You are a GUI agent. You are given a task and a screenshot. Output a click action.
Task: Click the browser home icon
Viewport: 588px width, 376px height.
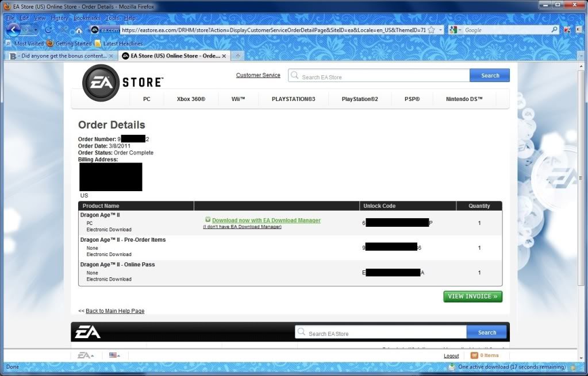tap(79, 30)
